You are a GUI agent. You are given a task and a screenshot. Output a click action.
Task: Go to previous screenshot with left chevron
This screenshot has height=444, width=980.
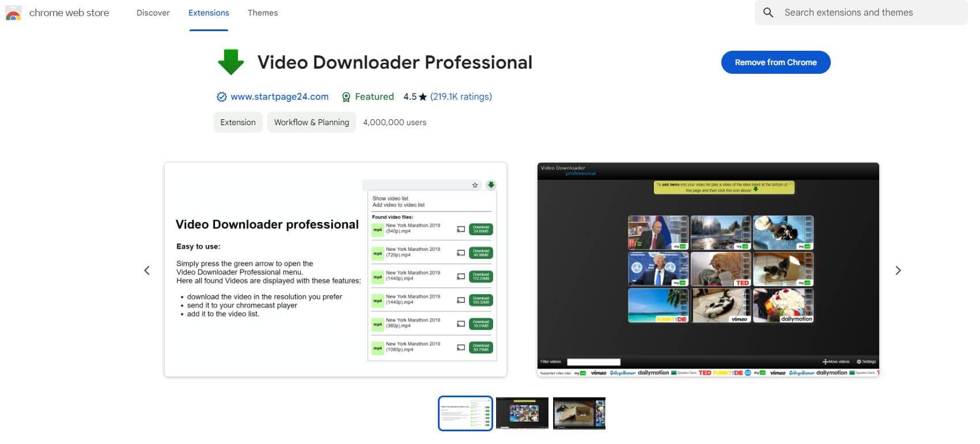coord(147,270)
